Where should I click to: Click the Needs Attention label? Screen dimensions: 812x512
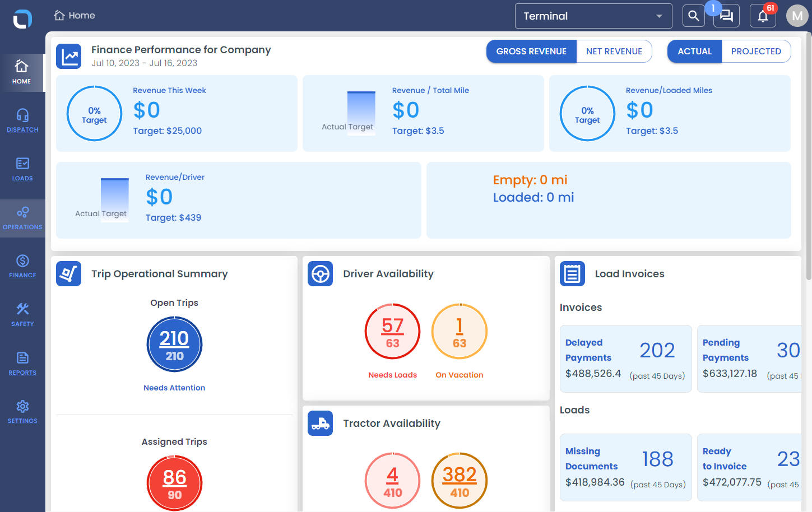(174, 388)
